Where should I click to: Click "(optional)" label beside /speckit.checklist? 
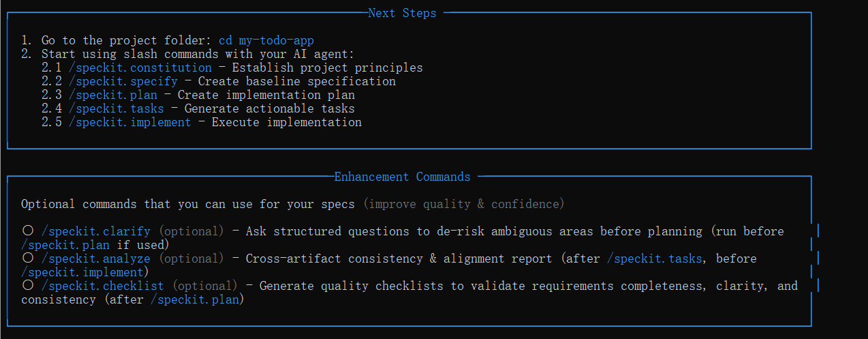point(204,286)
